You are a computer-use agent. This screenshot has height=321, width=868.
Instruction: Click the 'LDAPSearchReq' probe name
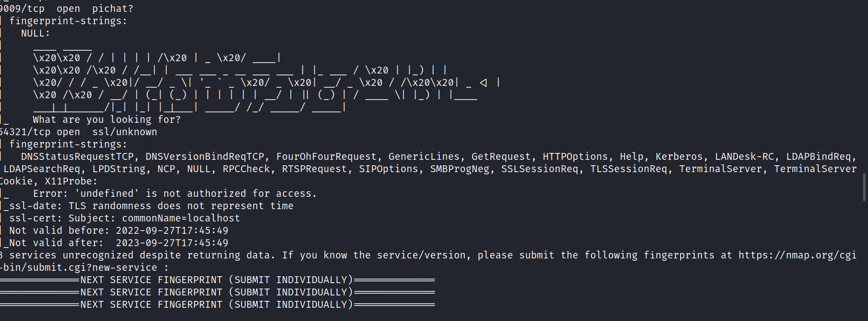coord(42,169)
